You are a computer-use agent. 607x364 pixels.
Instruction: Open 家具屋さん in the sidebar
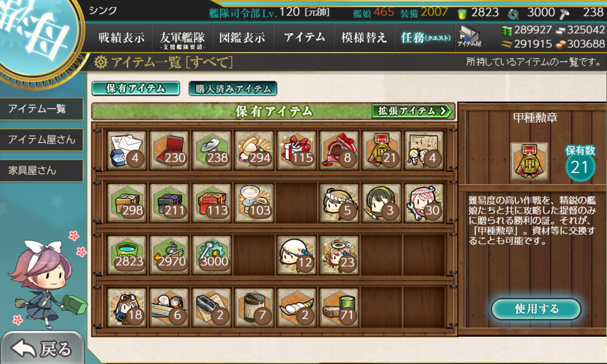point(41,170)
